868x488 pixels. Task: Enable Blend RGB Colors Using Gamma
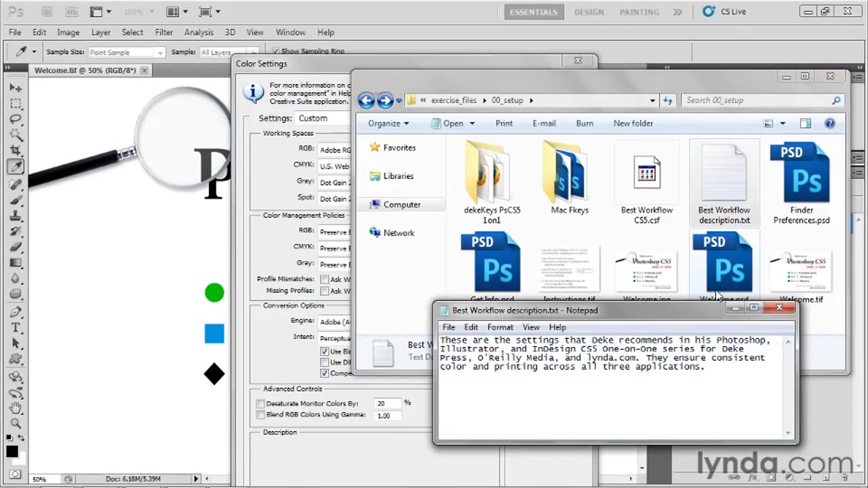tap(260, 415)
